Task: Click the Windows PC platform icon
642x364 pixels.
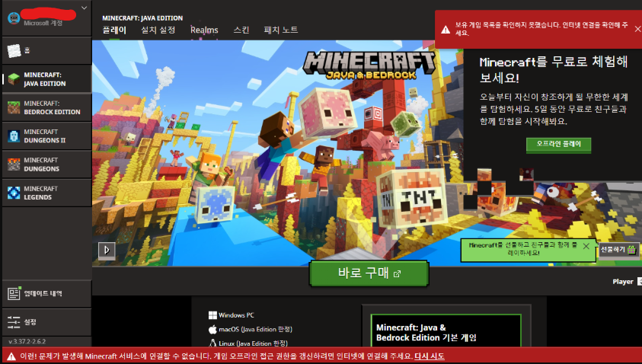Action: (x=212, y=315)
